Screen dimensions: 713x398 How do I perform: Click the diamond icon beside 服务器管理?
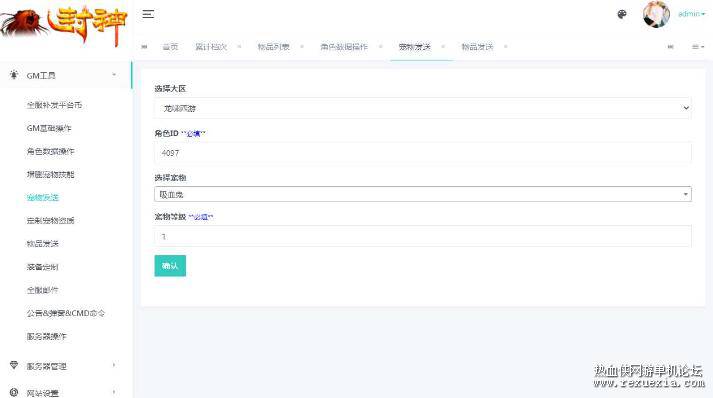click(14, 365)
